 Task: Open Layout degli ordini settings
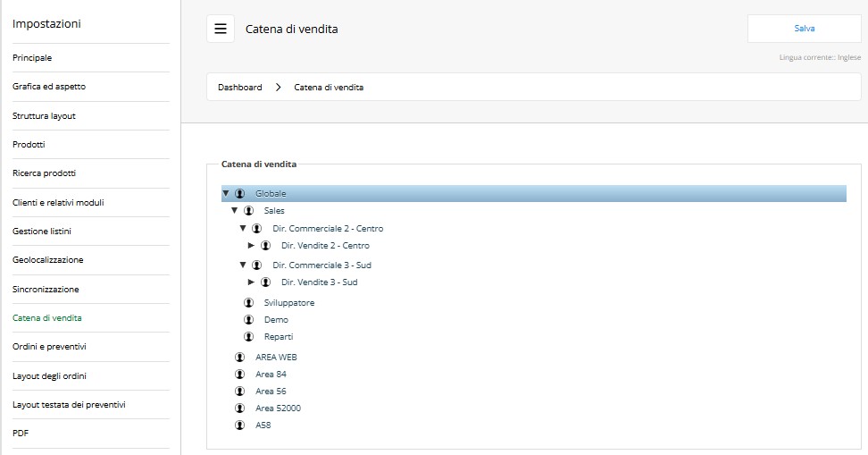[50, 375]
